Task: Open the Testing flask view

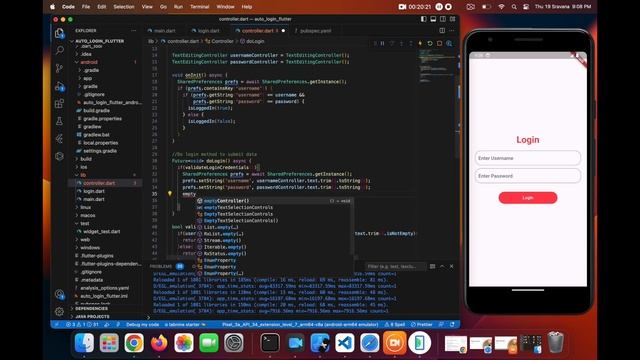Action: (x=59, y=121)
